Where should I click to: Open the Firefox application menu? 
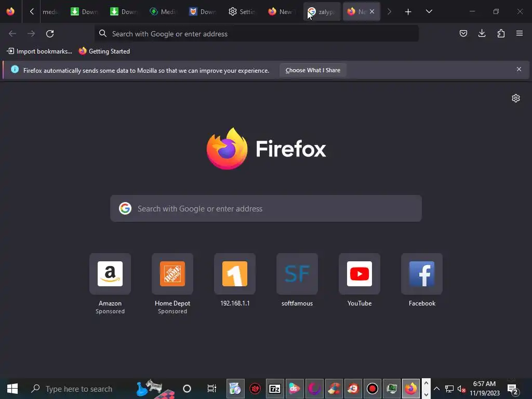520,33
